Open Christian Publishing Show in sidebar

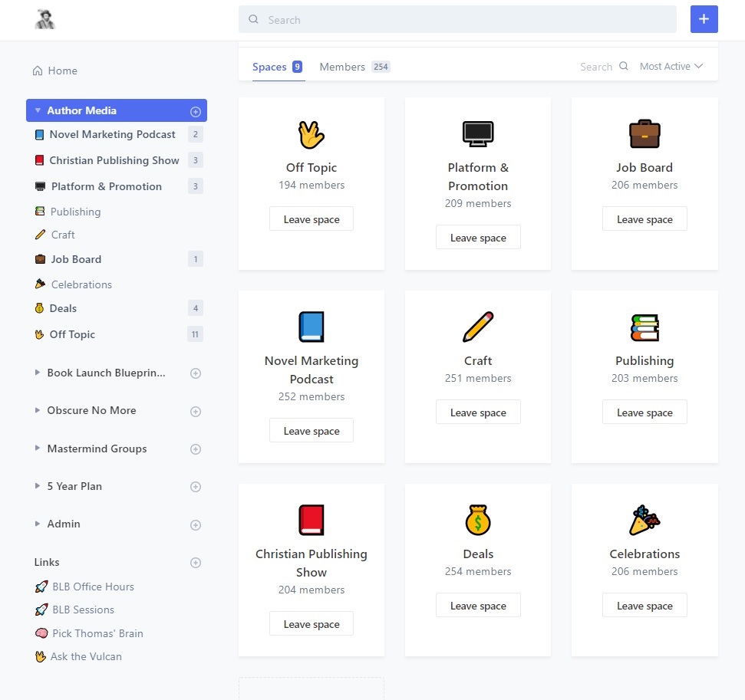coord(114,160)
